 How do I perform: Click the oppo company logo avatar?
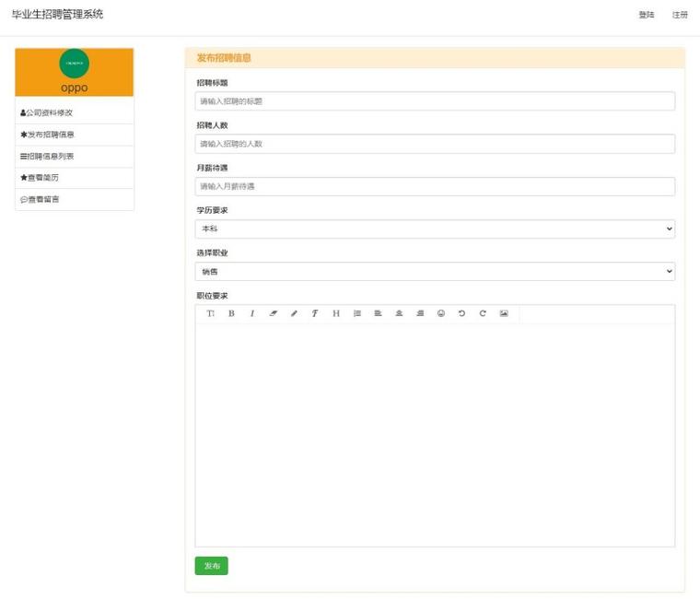point(74,64)
